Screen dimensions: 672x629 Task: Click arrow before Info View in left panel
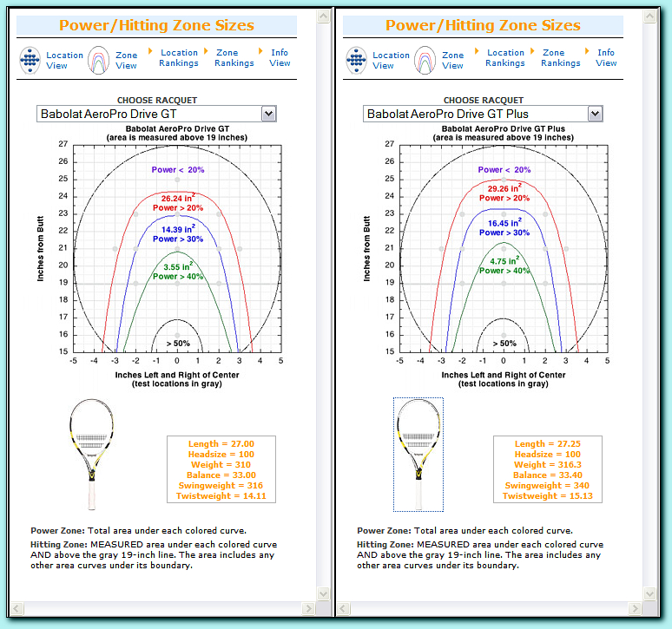tap(261, 51)
